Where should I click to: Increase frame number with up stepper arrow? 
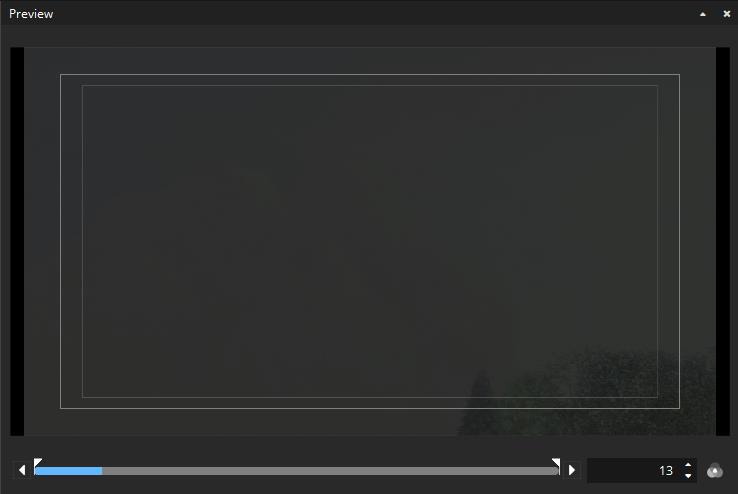[688, 465]
